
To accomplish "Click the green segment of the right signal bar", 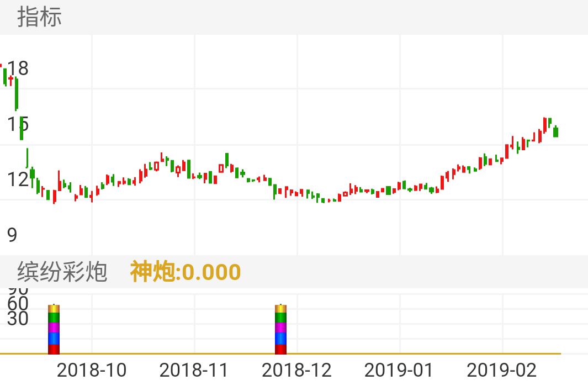I will coord(281,317).
